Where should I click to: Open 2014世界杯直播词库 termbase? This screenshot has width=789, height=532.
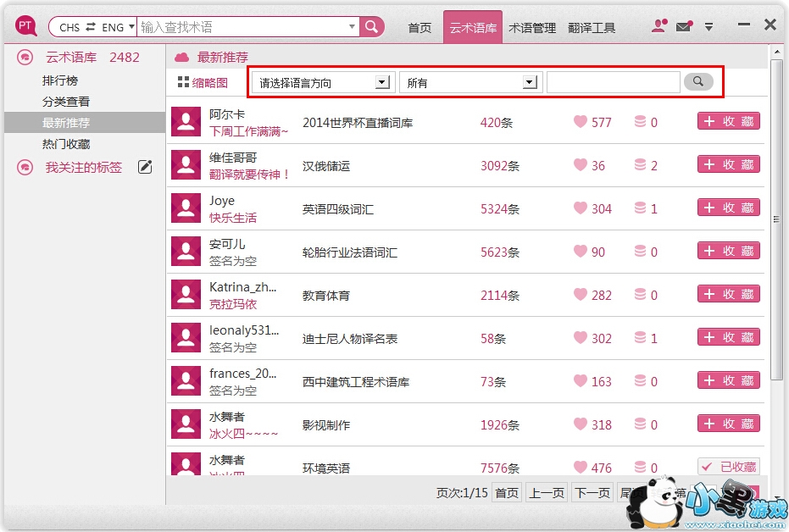(x=358, y=123)
